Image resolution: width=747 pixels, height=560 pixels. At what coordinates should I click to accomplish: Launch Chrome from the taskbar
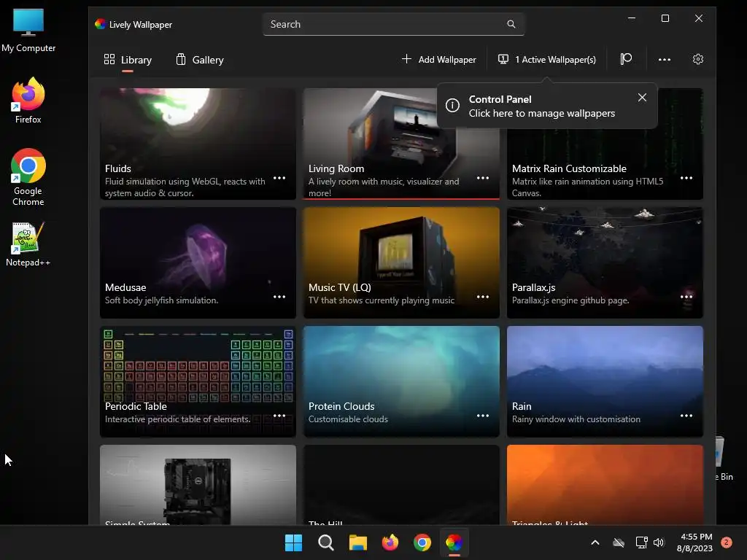(422, 542)
